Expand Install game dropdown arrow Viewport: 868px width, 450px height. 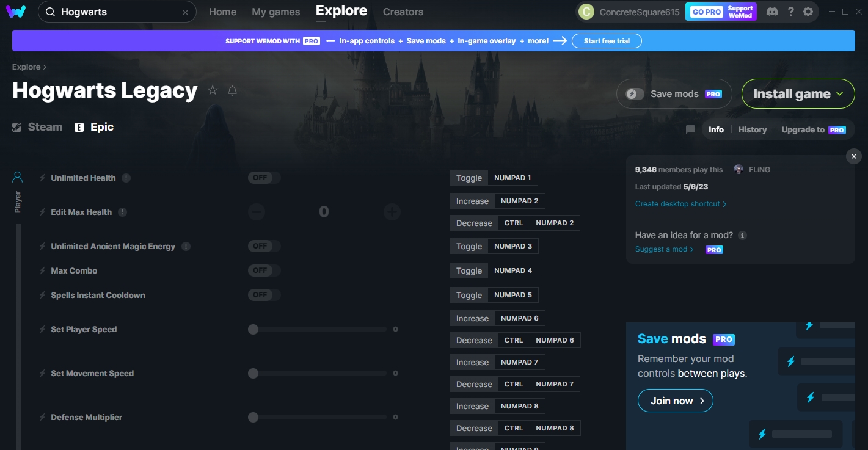click(x=840, y=94)
